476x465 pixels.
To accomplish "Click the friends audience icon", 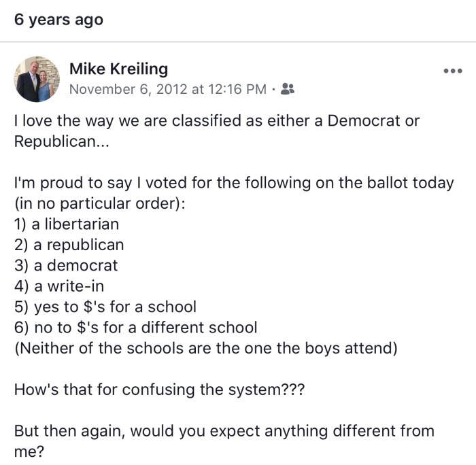I will coord(288,88).
